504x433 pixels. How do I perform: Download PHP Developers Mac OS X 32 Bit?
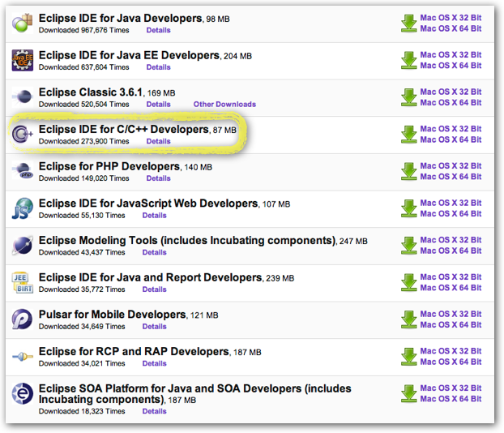pos(451,165)
